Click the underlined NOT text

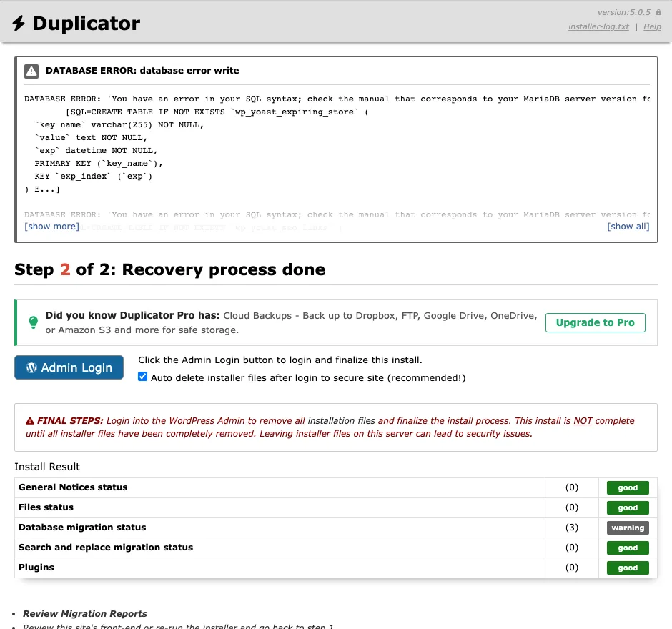pos(583,421)
